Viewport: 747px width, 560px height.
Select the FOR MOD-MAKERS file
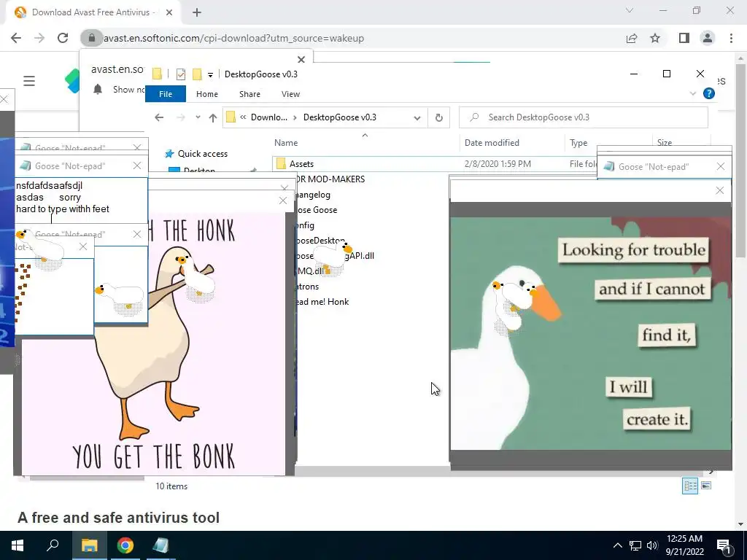tap(330, 179)
